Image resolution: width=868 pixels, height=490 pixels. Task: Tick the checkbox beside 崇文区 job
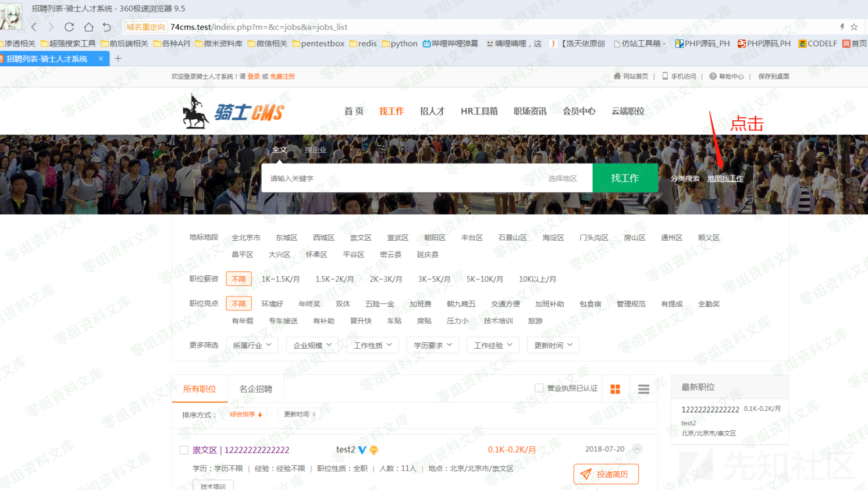point(184,450)
